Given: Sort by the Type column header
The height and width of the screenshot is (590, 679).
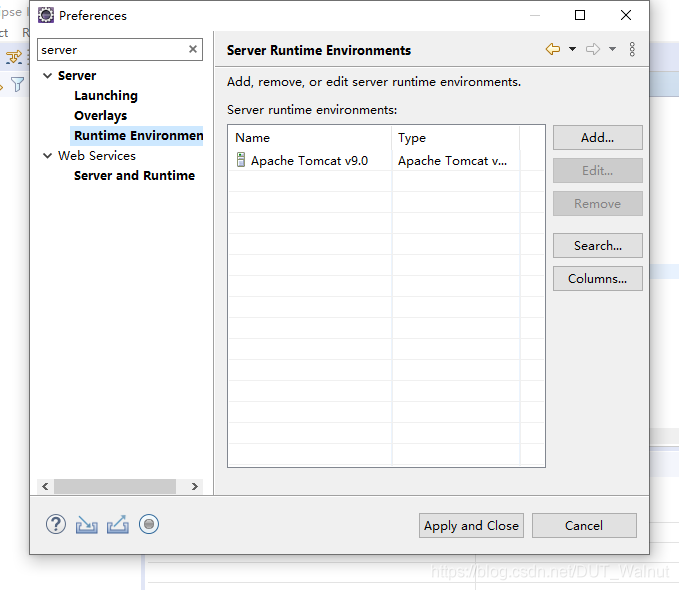Looking at the screenshot, I should 456,138.
